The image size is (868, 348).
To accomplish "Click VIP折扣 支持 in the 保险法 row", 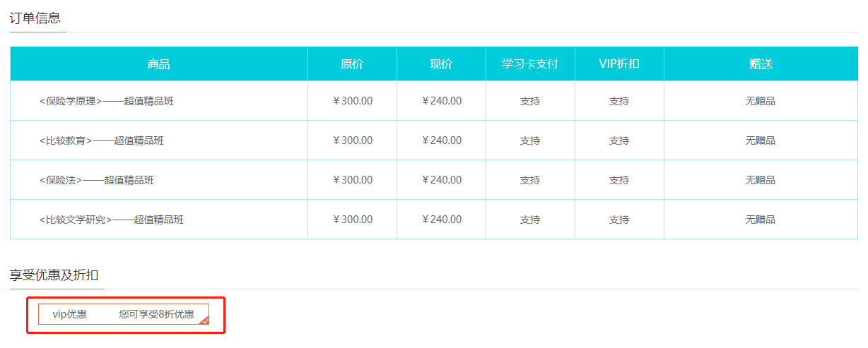I will point(619,180).
